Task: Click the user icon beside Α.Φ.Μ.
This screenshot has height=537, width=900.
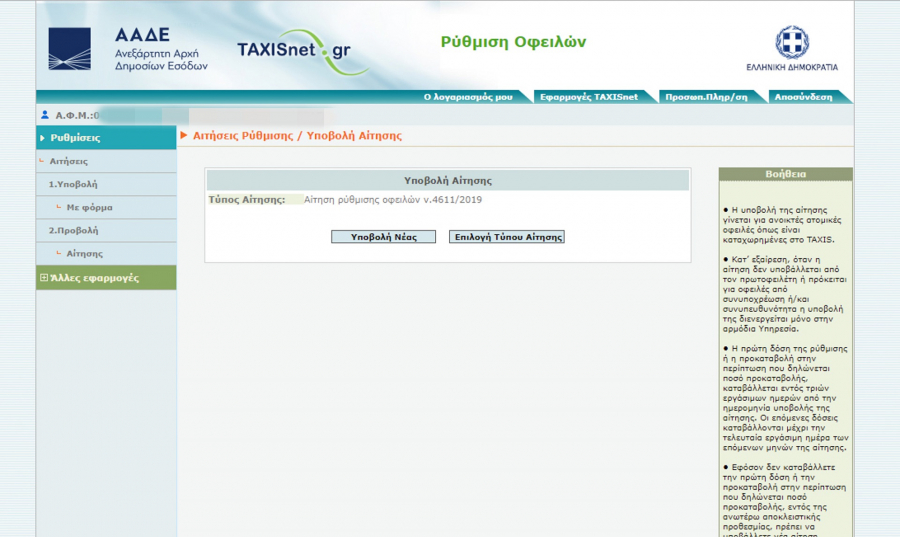Action: 46,116
